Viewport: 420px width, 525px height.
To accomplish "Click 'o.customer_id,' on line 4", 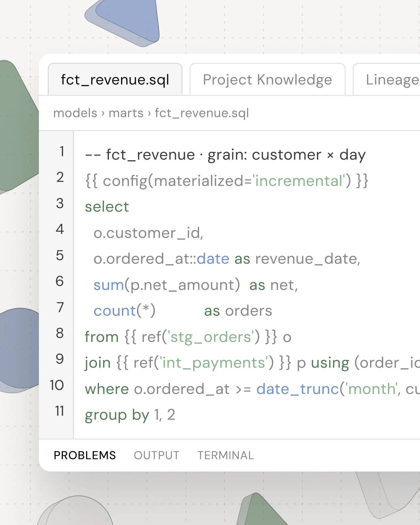I will pos(149,233).
